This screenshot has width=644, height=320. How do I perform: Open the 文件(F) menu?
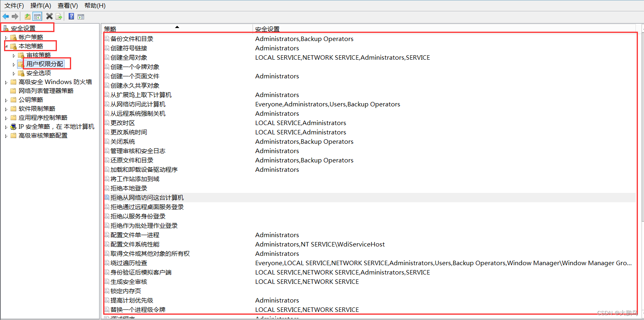pyautogui.click(x=14, y=5)
